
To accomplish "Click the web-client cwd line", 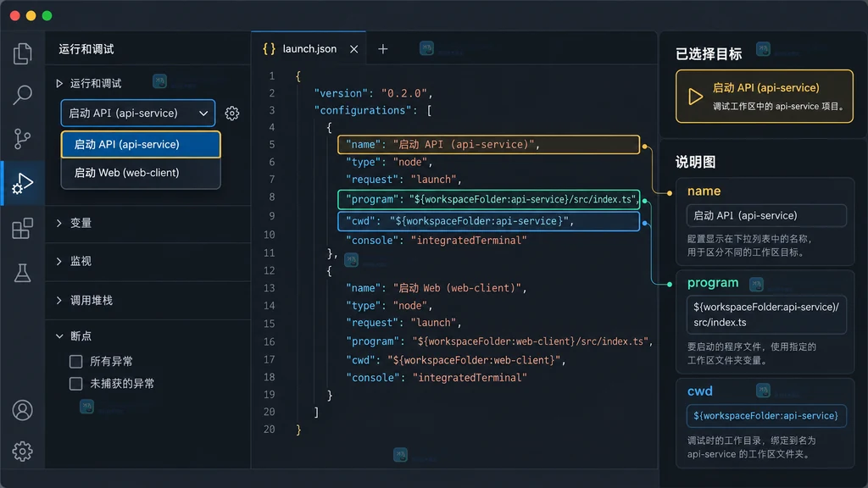I will (456, 360).
